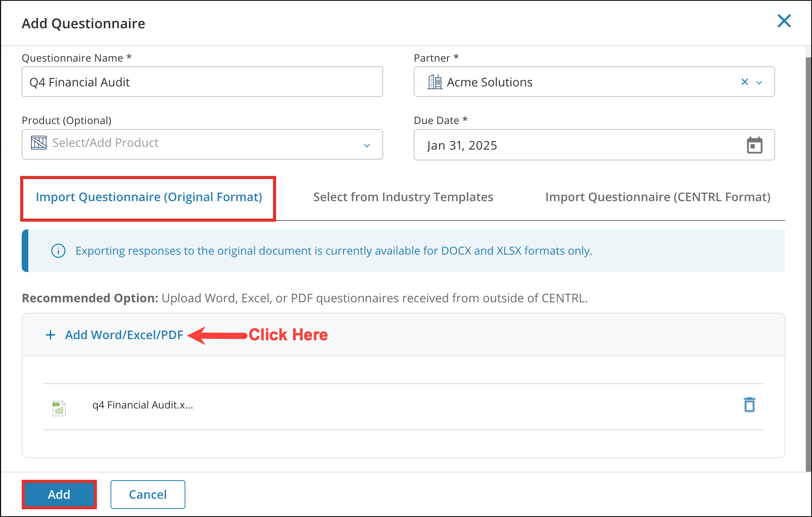812x517 pixels.
Task: Click the plus icon beside Add Word/Excel/PDF
Action: coord(50,334)
